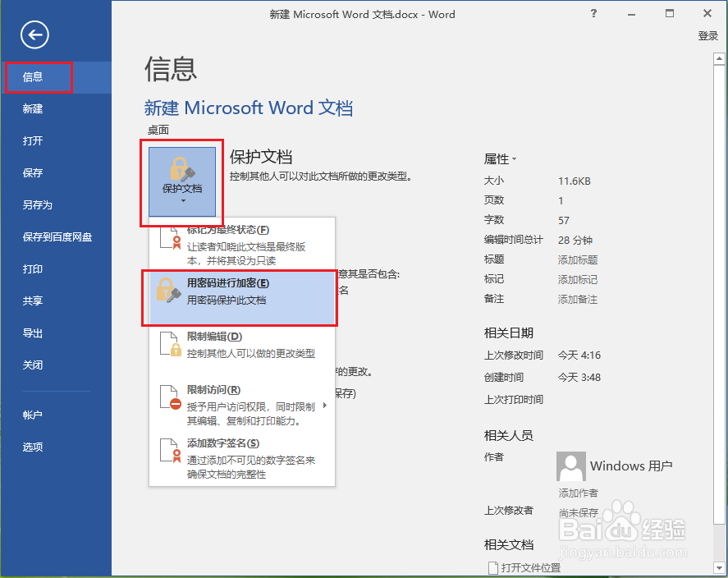
Task: Choose menu item 限制编辑(D)
Action: pyautogui.click(x=242, y=351)
